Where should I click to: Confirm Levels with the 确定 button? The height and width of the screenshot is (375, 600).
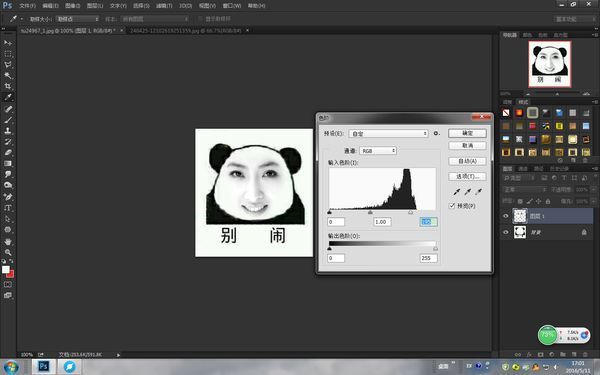pos(467,133)
